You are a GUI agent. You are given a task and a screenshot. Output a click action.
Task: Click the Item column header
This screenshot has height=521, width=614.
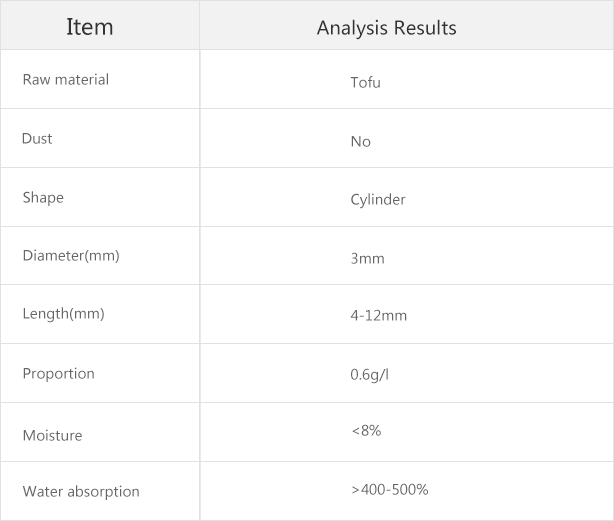90,27
